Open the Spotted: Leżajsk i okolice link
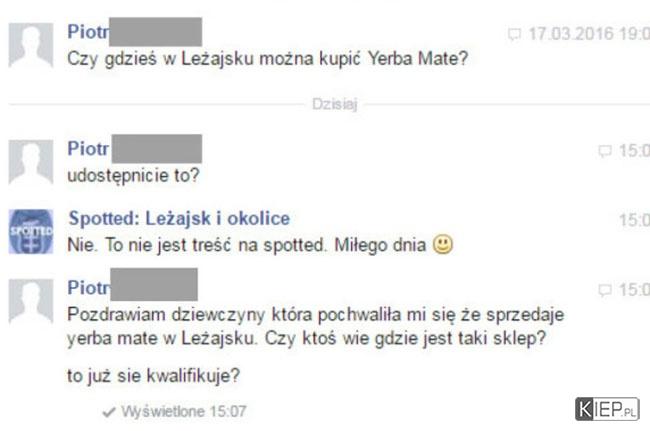Viewport: 650px width, 431px height. 179,218
